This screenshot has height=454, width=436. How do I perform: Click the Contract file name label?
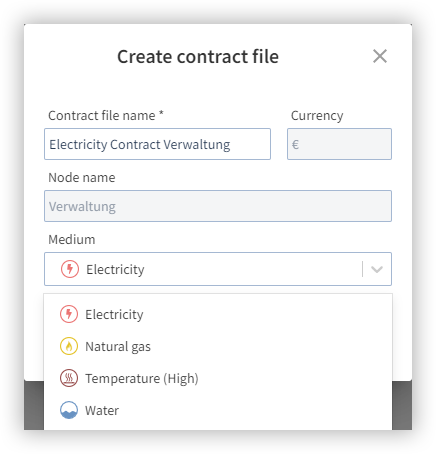coord(106,116)
